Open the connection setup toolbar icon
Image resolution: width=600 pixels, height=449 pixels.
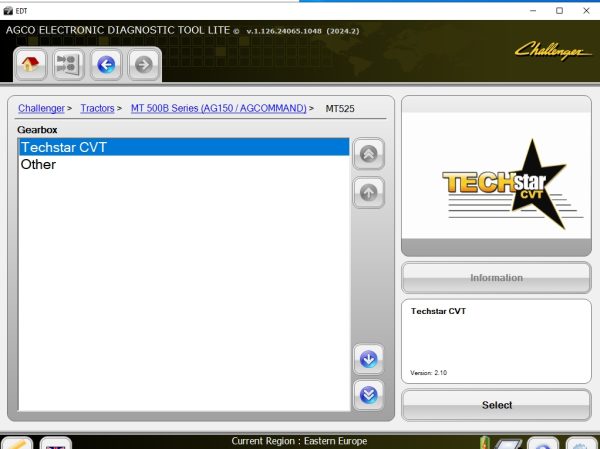pyautogui.click(x=68, y=64)
